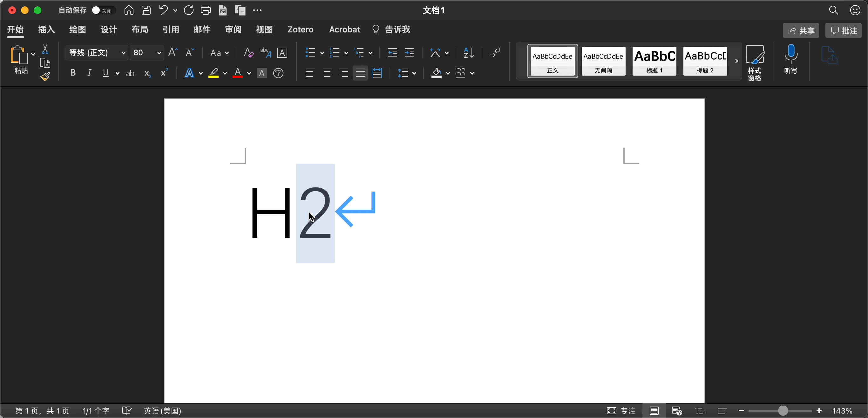Screen dimensions: 868x418
Task: Expand numbered list options arrow
Action: coord(346,53)
